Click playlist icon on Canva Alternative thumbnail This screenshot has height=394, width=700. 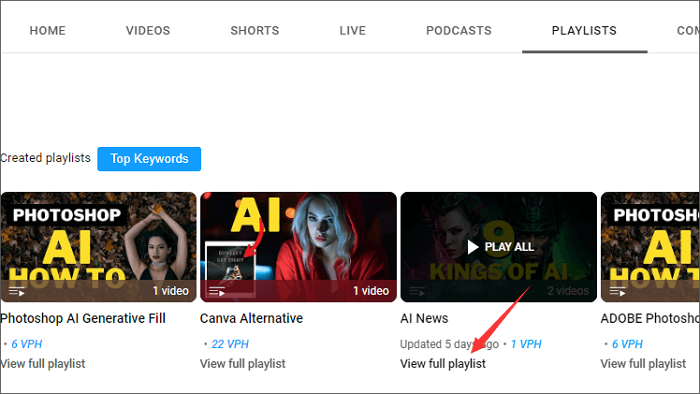[x=217, y=291]
